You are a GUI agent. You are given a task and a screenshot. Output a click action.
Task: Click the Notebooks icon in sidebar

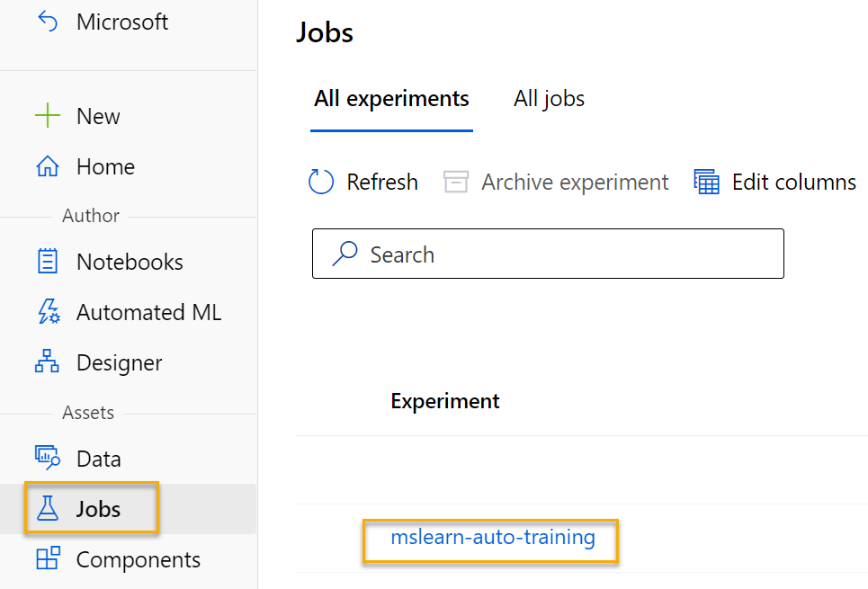pyautogui.click(x=48, y=262)
